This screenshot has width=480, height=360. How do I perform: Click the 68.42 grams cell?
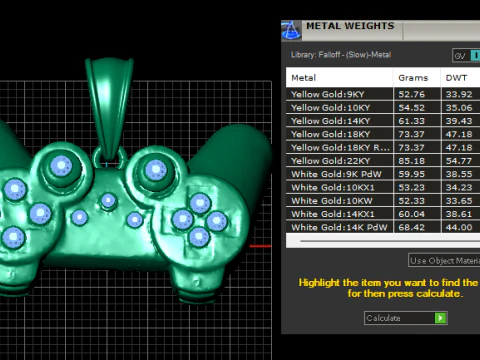click(x=417, y=228)
